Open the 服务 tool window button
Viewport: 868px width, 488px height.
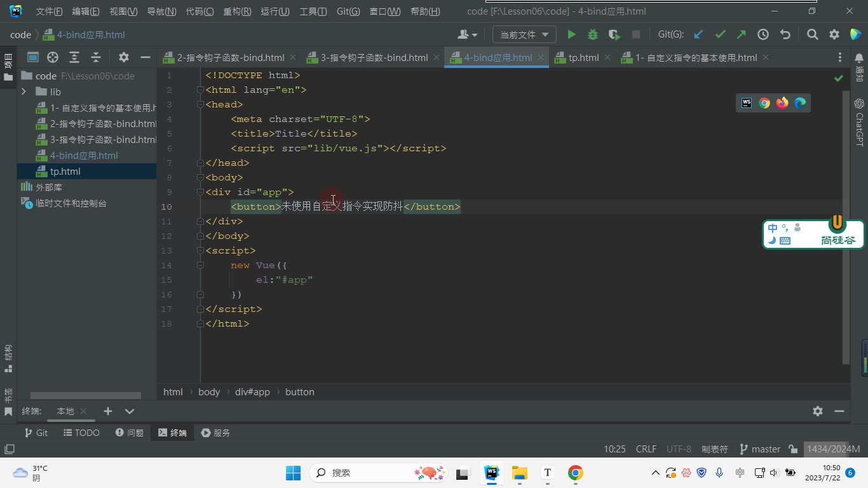(x=215, y=433)
